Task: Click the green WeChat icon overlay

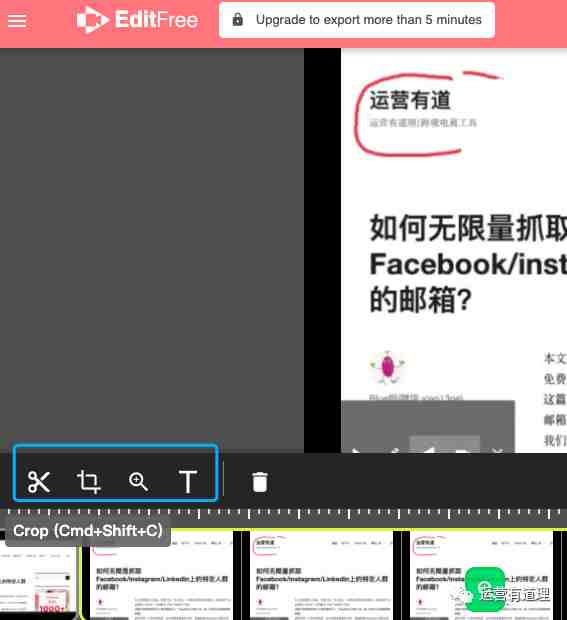Action: tap(485, 589)
